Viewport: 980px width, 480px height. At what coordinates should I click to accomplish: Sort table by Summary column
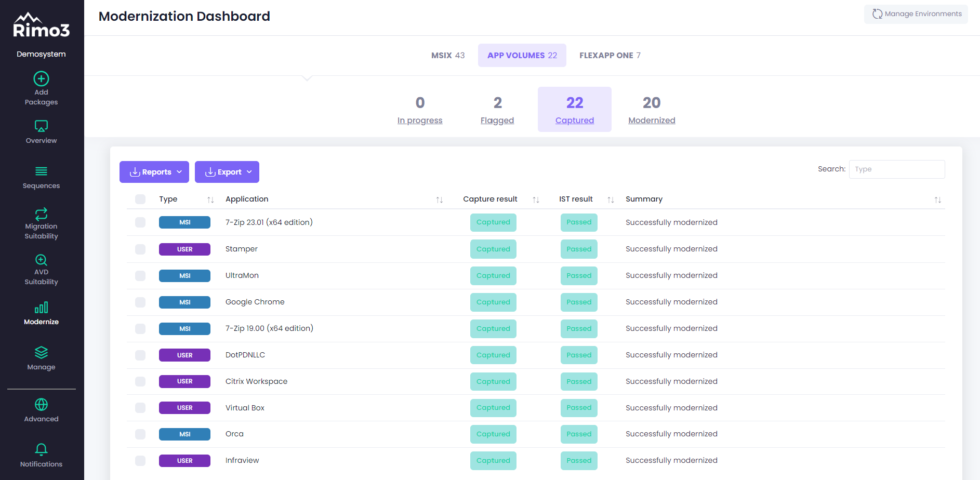coord(937,199)
